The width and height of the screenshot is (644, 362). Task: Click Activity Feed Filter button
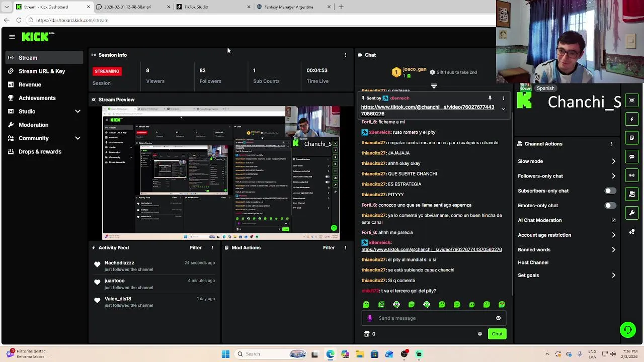coord(196,247)
